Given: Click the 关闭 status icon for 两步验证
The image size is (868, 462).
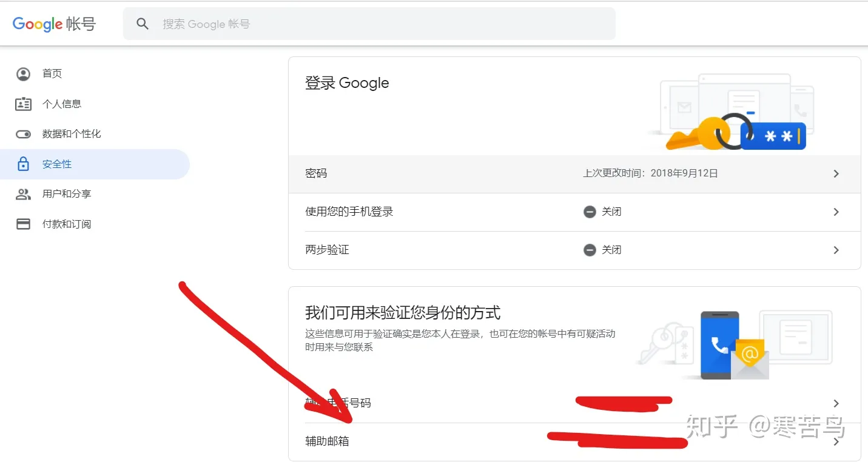Looking at the screenshot, I should pos(590,250).
